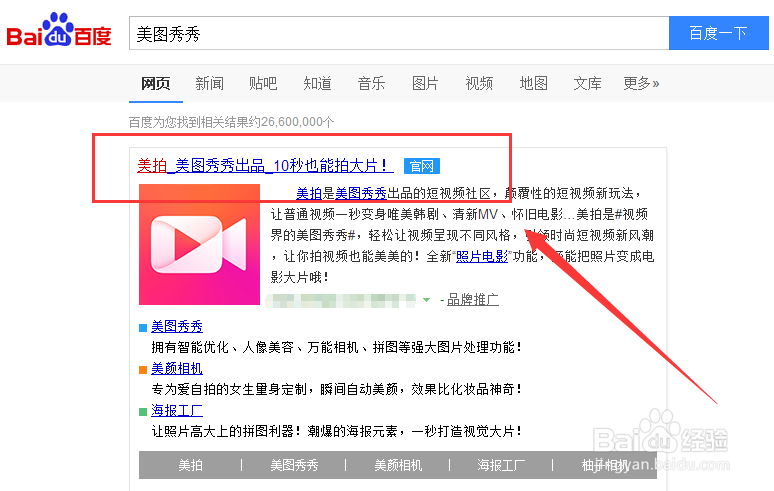Expand the 更多» menu
This screenshot has width=774, height=491.
[x=641, y=83]
